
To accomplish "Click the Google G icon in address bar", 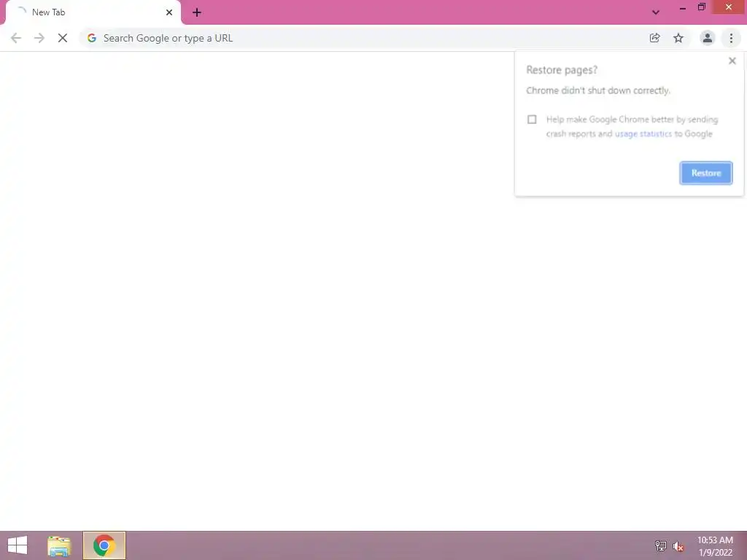I will (x=92, y=38).
